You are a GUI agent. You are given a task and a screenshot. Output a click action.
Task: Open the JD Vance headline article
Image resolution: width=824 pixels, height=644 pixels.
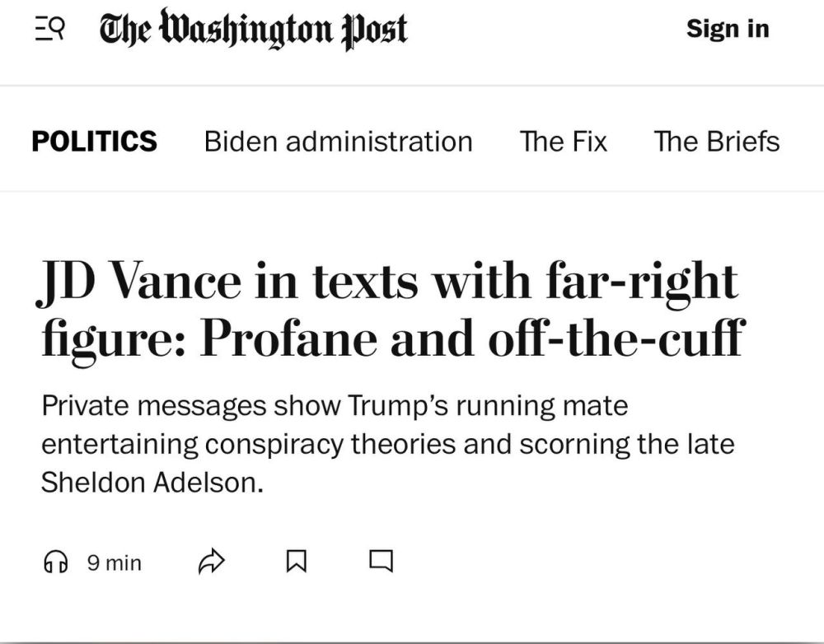[x=387, y=307]
